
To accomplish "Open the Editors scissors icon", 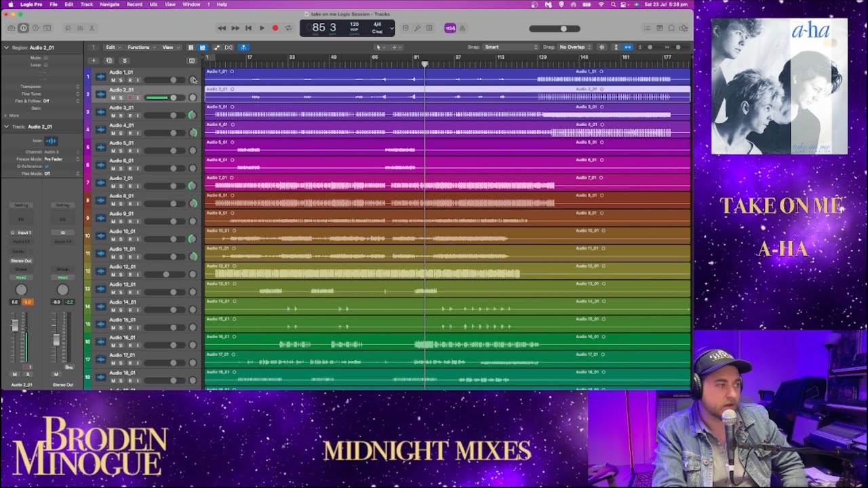I will coord(92,28).
